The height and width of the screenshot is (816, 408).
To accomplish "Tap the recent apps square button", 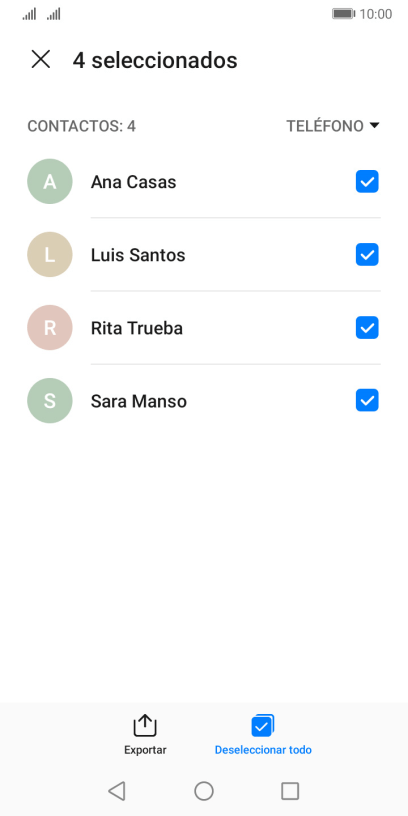I will [x=290, y=791].
